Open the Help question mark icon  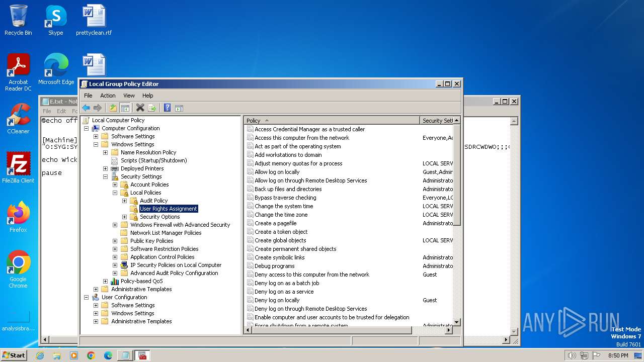point(167,108)
